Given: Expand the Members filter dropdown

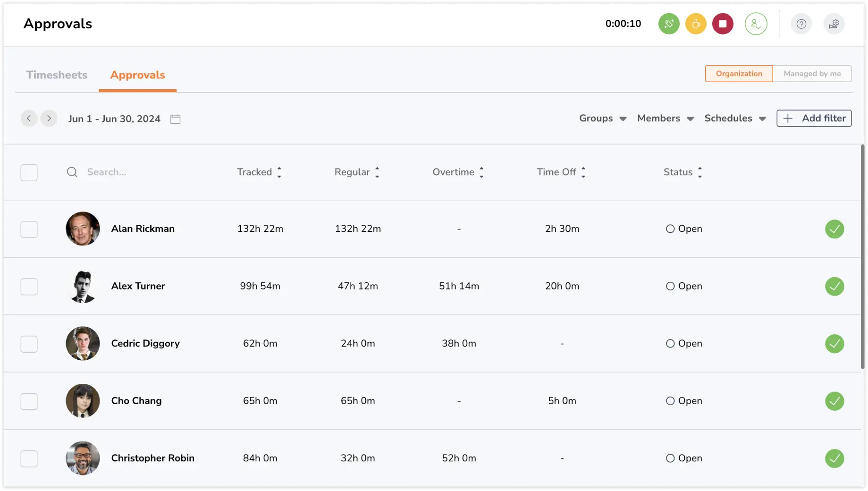Looking at the screenshot, I should coord(665,118).
